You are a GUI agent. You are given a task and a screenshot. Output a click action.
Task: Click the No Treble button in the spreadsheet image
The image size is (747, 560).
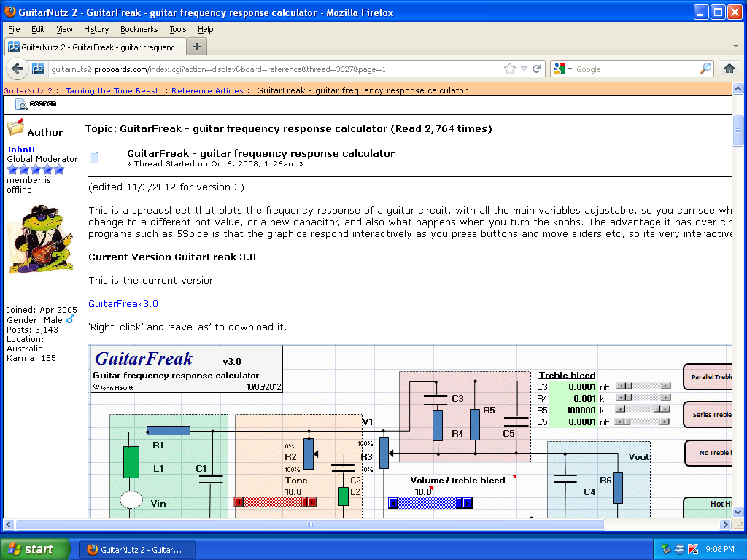tap(709, 453)
